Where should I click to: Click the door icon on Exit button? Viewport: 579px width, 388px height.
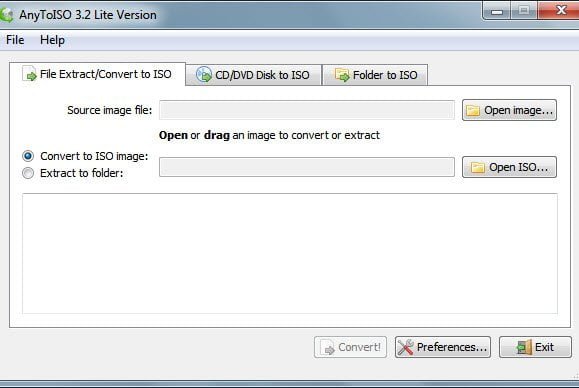[524, 347]
